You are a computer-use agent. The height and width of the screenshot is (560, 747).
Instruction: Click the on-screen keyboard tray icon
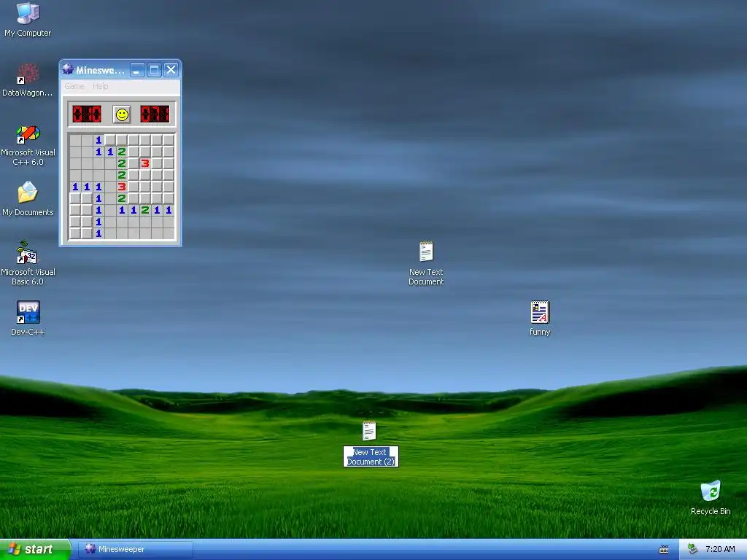(664, 550)
